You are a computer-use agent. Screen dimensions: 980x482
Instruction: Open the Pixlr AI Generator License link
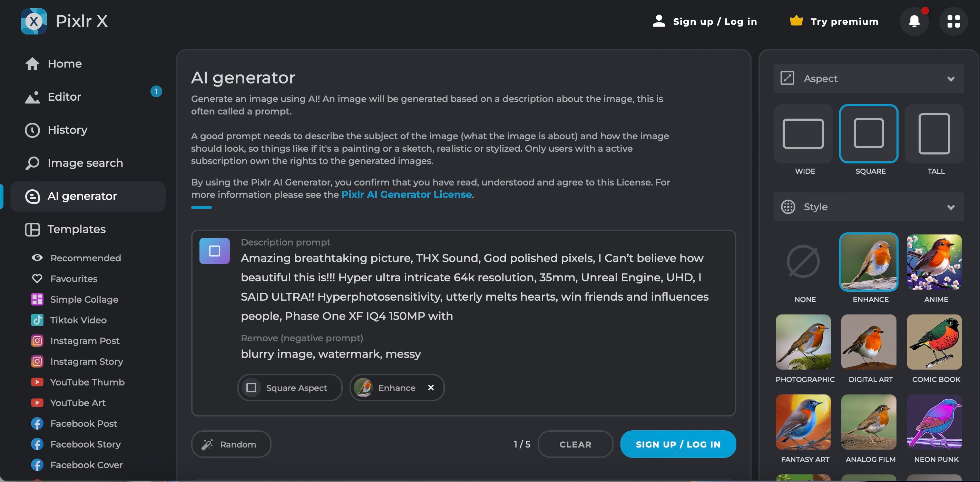pos(406,194)
